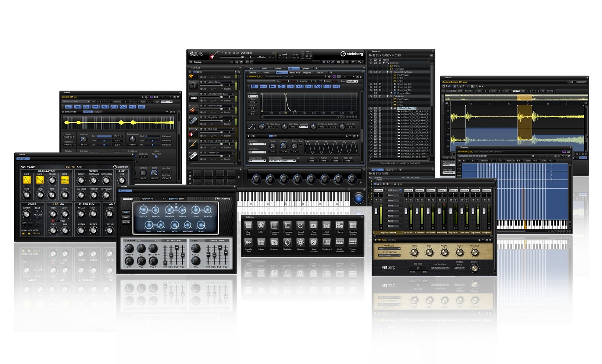The height and width of the screenshot is (364, 602).
Task: Open the MediaBay icon
Action: (x=287, y=242)
